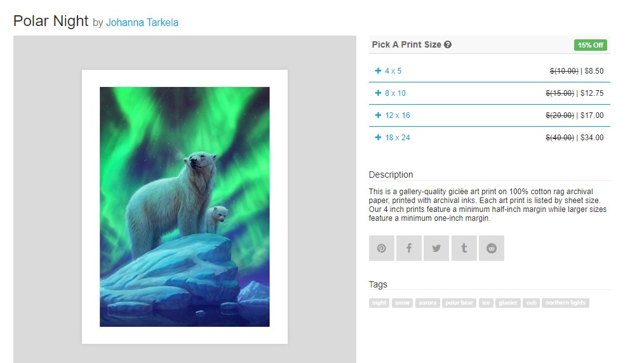Open the Johanna Tarkela artist link
Screen dimensions: 644x363
coord(142,23)
